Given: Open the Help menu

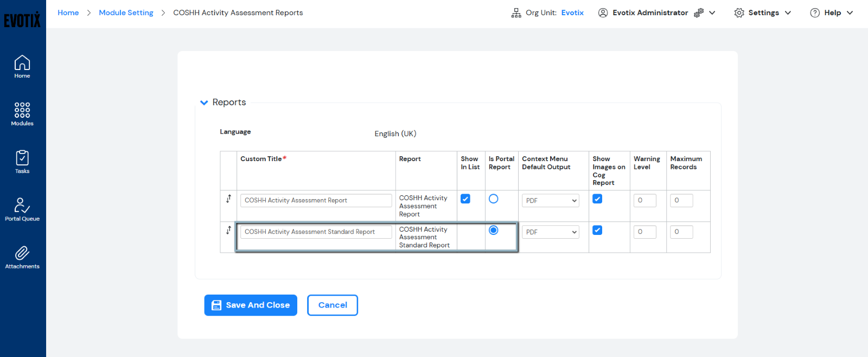Looking at the screenshot, I should click(831, 12).
